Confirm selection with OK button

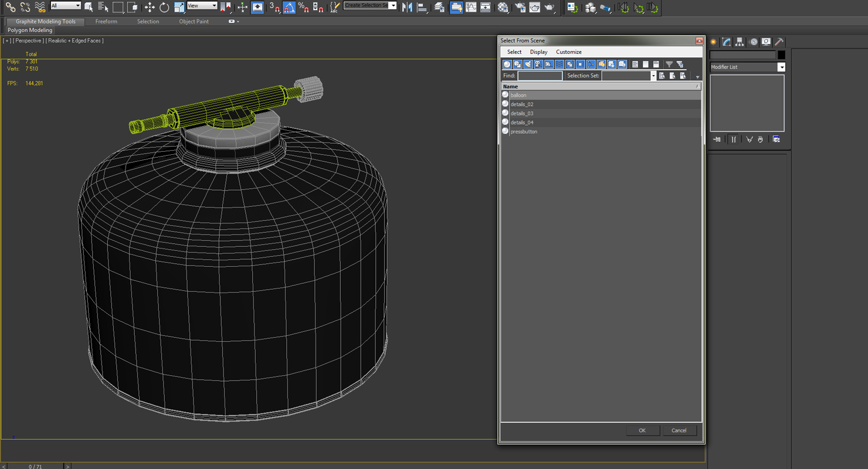pyautogui.click(x=642, y=430)
